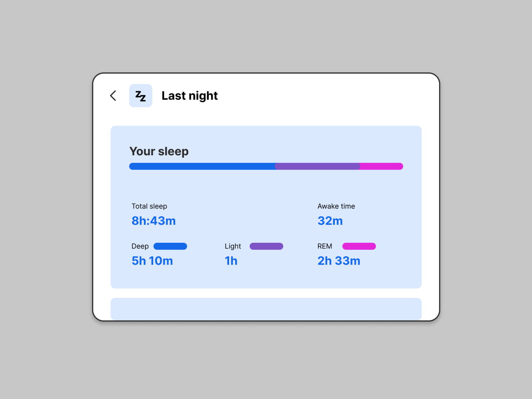Collapse view with the back chevron
The width and height of the screenshot is (532, 399).
click(113, 95)
